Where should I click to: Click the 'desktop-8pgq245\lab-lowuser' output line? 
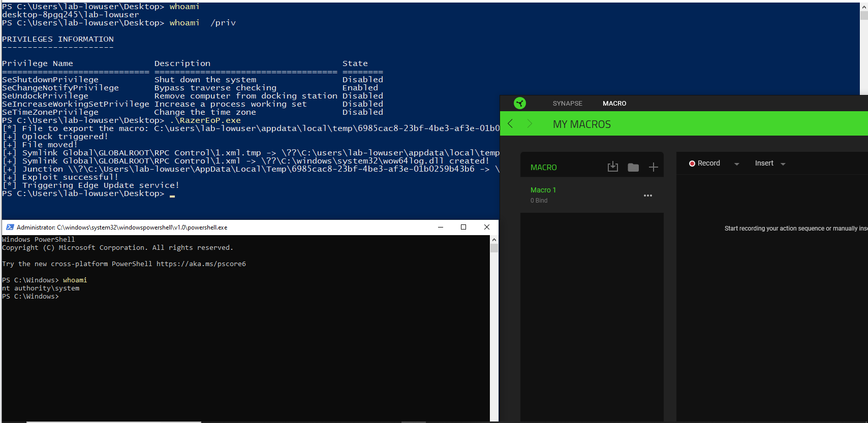71,15
